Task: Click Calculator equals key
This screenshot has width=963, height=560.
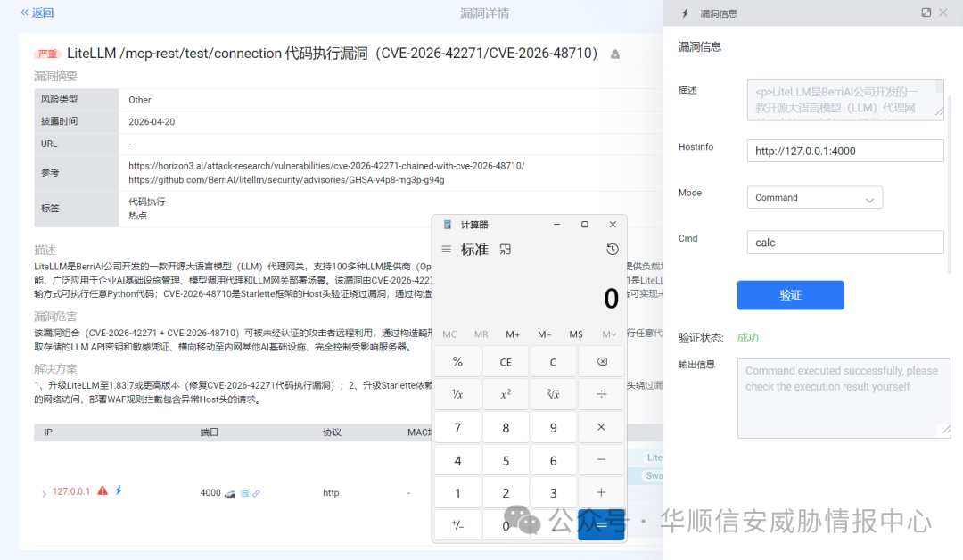Action: point(601,525)
